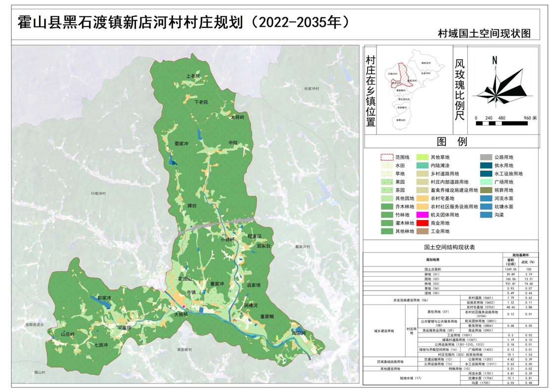The width and height of the screenshot is (555, 392).
Task: Click the 牌坊 village label
Action: [x=191, y=206]
